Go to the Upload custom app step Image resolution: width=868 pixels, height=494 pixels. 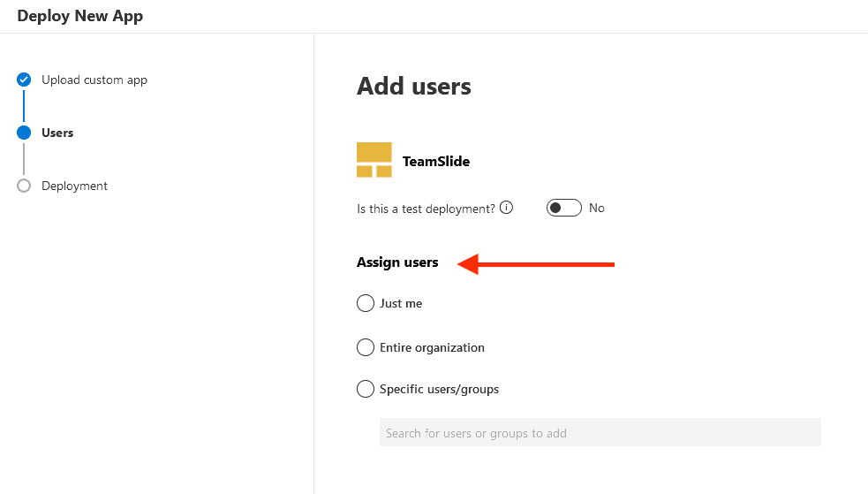tap(94, 80)
